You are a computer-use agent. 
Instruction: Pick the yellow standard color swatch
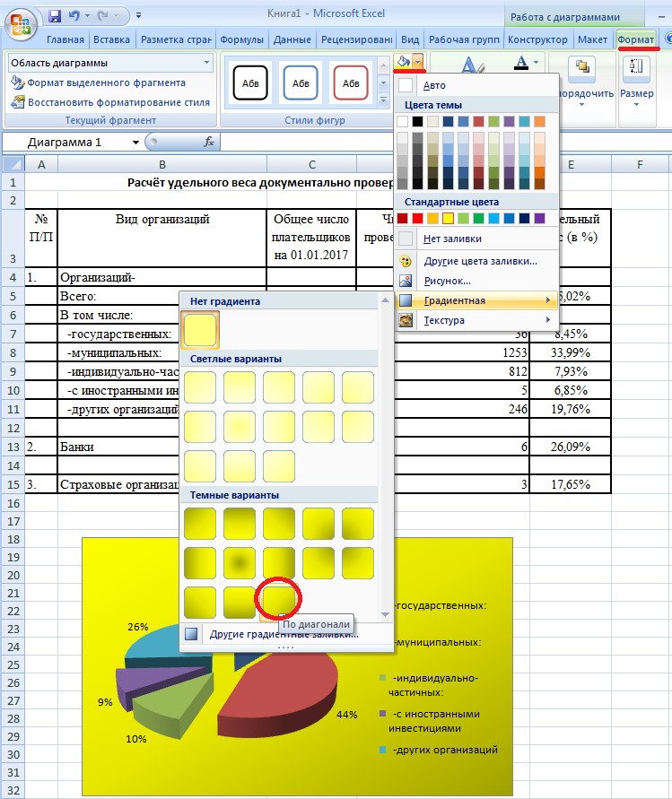point(449,219)
